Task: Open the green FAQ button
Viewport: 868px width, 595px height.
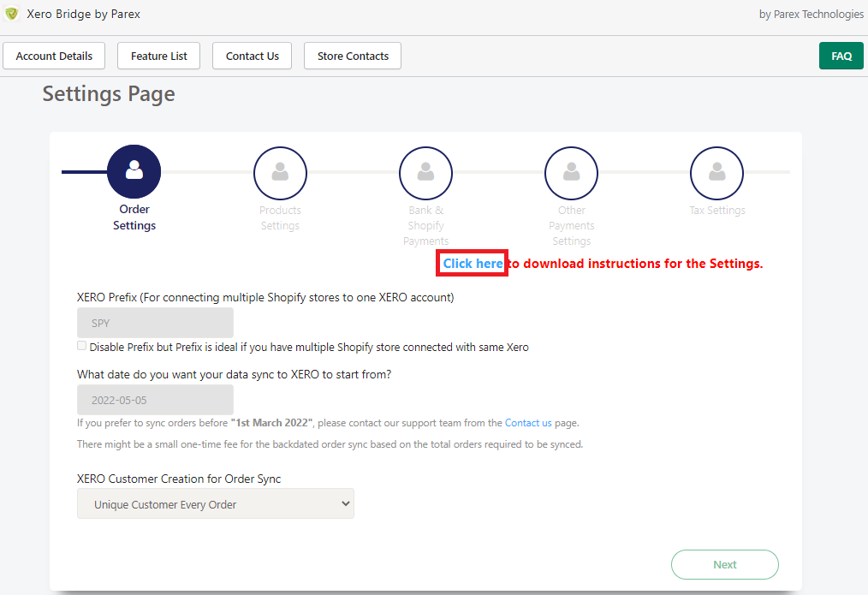Action: 841,56
